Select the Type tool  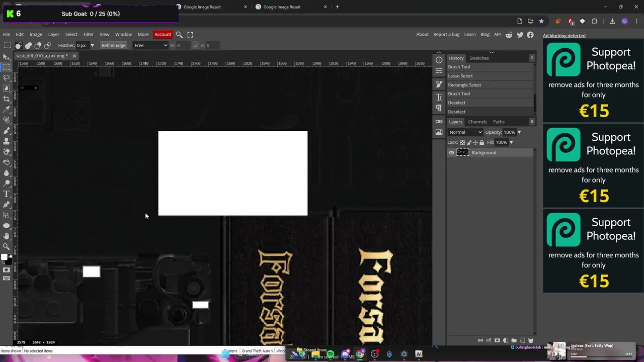click(7, 194)
